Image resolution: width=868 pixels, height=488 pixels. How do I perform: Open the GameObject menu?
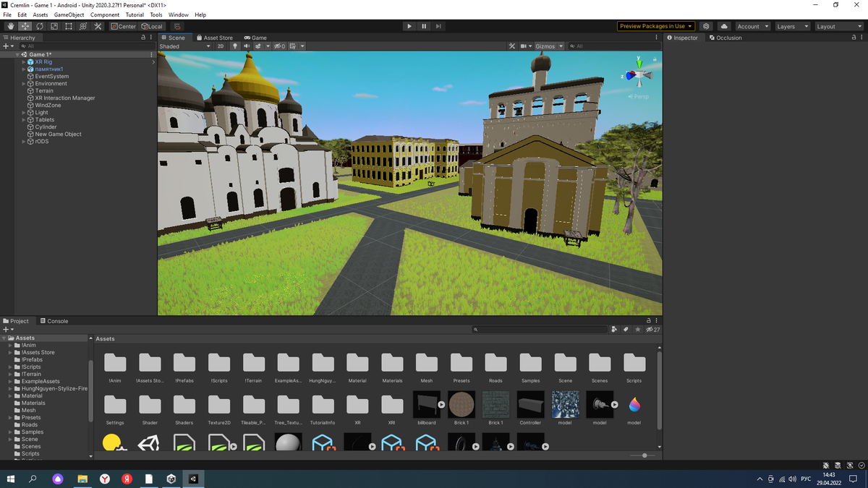click(69, 14)
